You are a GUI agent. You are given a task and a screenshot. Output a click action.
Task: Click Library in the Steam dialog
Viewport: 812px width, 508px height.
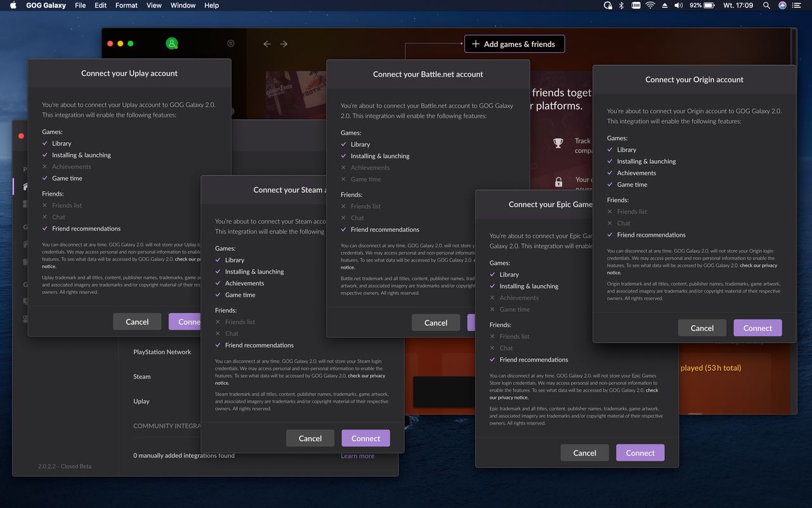coord(235,260)
